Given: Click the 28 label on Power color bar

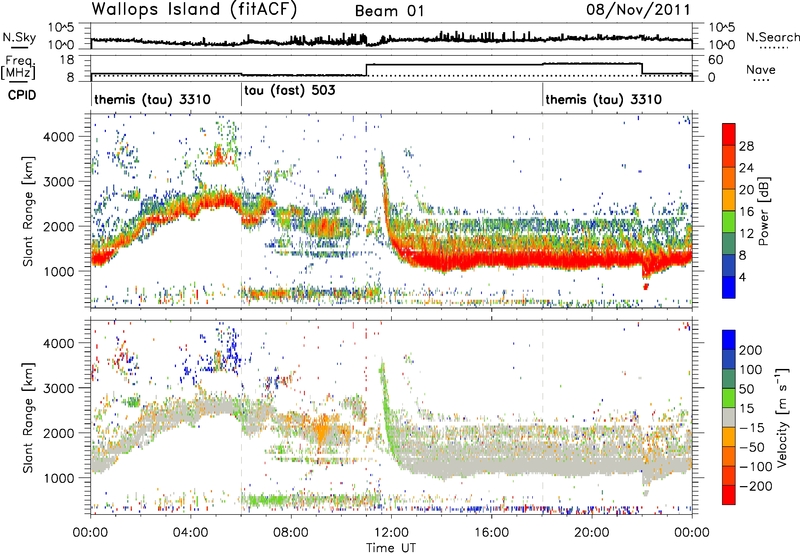Looking at the screenshot, I should point(746,146).
